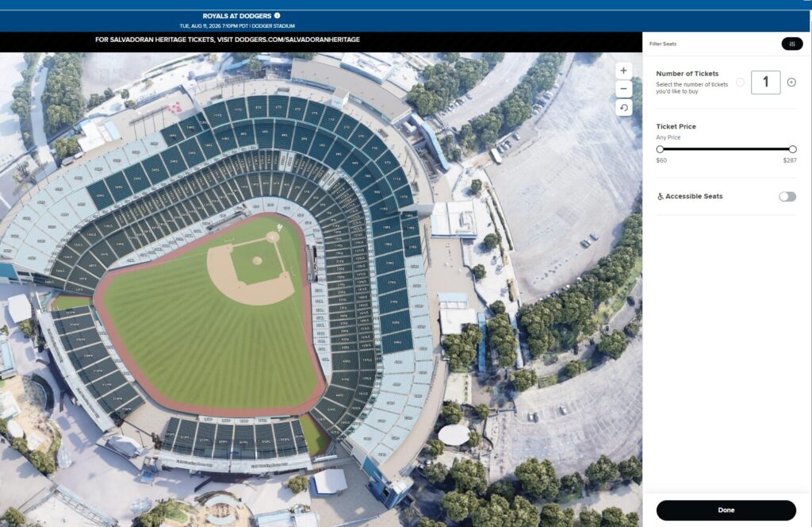The image size is (812, 527).
Task: Click the number of tickets input box
Action: point(765,82)
